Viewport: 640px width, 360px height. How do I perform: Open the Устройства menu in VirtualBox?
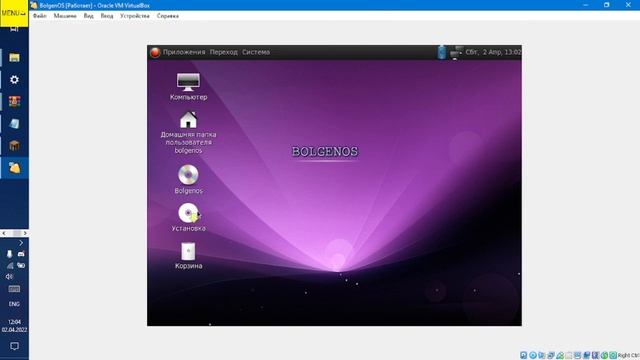(135, 16)
